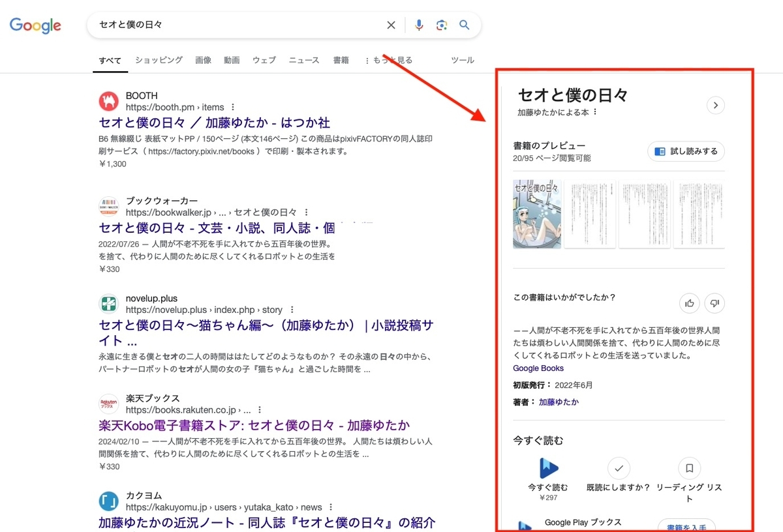Viewport: 783px width, 532px height.
Task: Open the カクヨム result favicon
Action: (109, 501)
